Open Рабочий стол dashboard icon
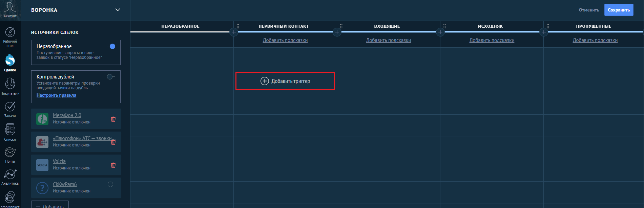The width and height of the screenshot is (644, 208). pyautogui.click(x=10, y=32)
